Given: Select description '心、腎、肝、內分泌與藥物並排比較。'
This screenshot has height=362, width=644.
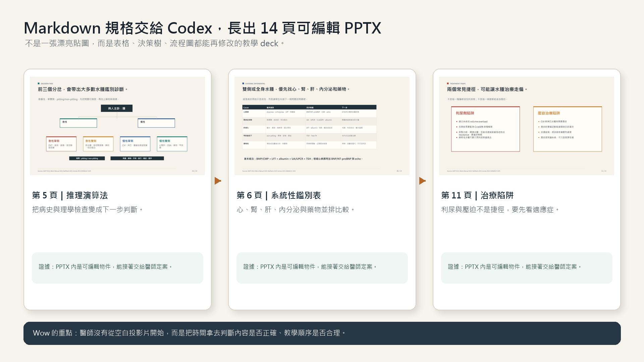Looking at the screenshot, I should click(296, 209).
